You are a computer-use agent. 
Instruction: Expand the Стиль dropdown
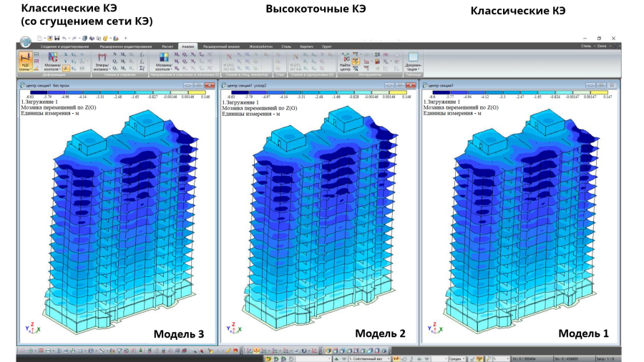[587, 46]
